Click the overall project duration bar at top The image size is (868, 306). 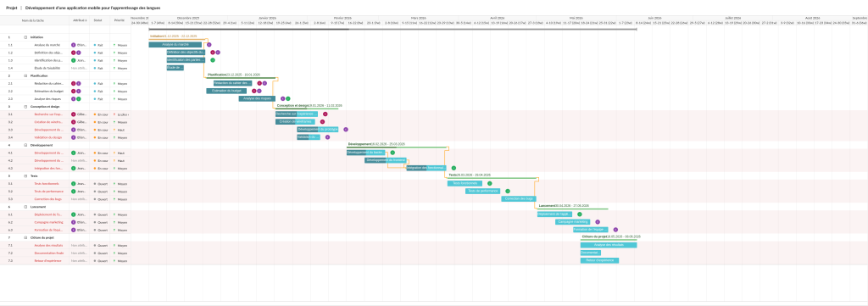(x=392, y=29)
